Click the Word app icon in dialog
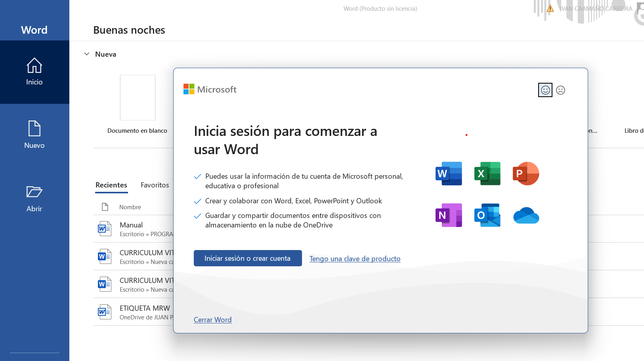The image size is (644, 361). pyautogui.click(x=449, y=174)
